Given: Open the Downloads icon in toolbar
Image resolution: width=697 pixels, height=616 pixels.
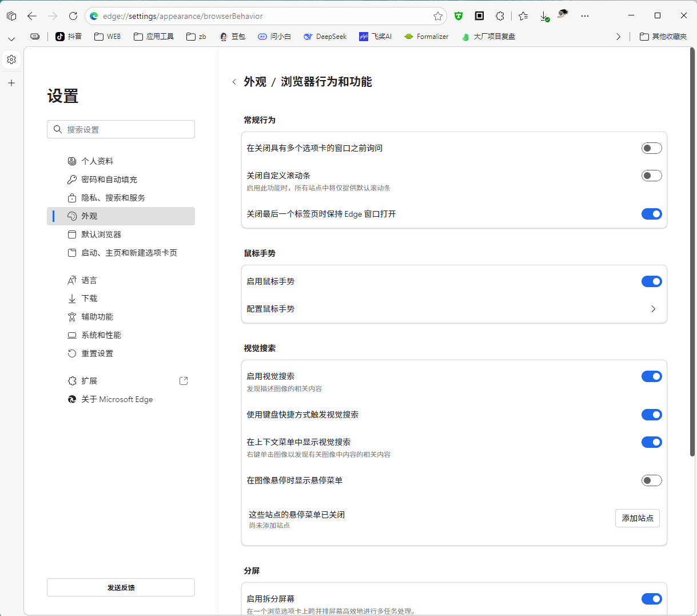Looking at the screenshot, I should 544,16.
